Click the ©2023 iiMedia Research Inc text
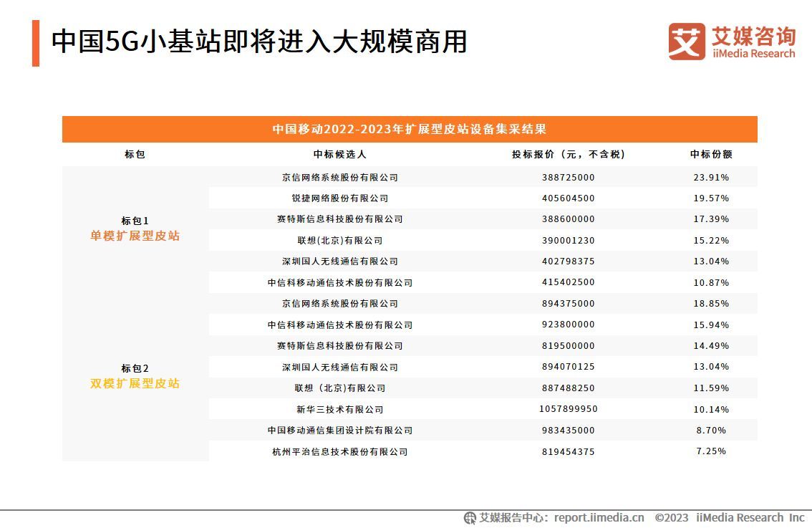 pyautogui.click(x=730, y=518)
